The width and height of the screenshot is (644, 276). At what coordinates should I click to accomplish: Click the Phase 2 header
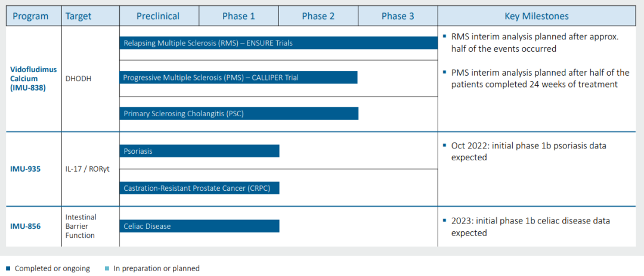click(318, 16)
